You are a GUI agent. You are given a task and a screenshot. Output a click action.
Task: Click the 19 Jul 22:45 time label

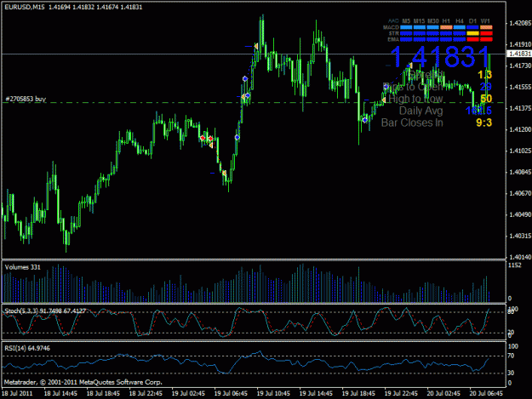coord(401,393)
